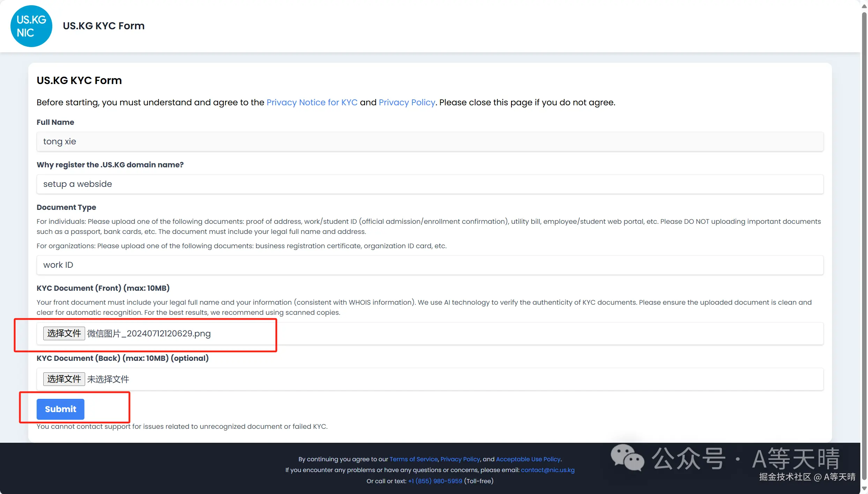This screenshot has width=868, height=494.
Task: Click the toll-free phone number link
Action: [435, 481]
